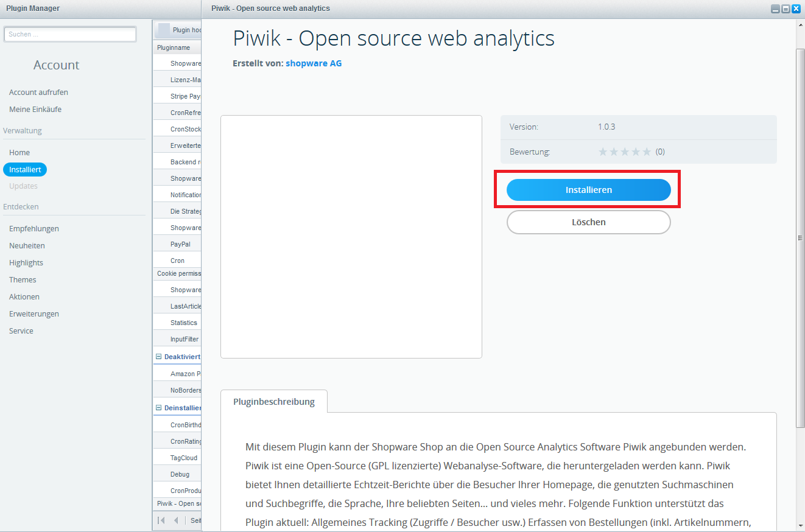Sort by the Pluginname column header

177,47
